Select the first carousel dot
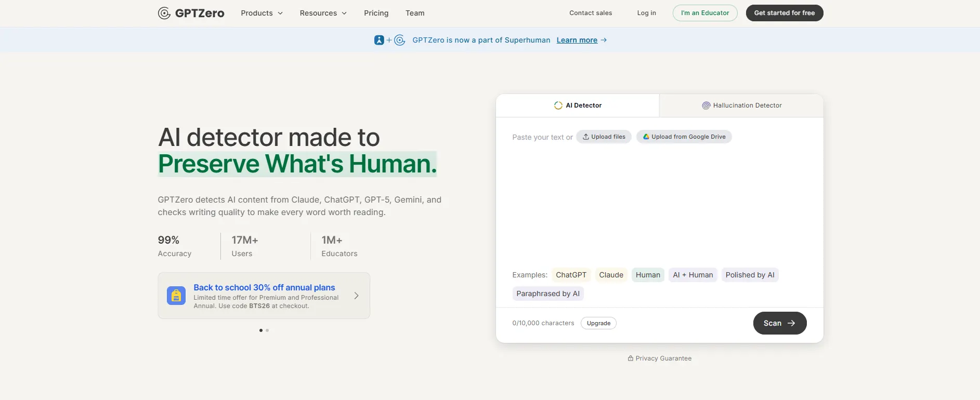The image size is (980, 400). [261, 330]
